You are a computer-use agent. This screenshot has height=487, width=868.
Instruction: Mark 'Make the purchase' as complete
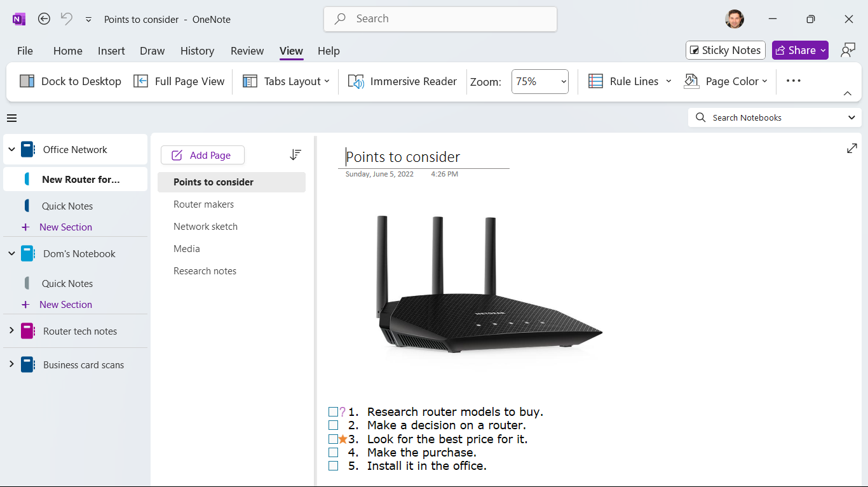click(x=333, y=452)
